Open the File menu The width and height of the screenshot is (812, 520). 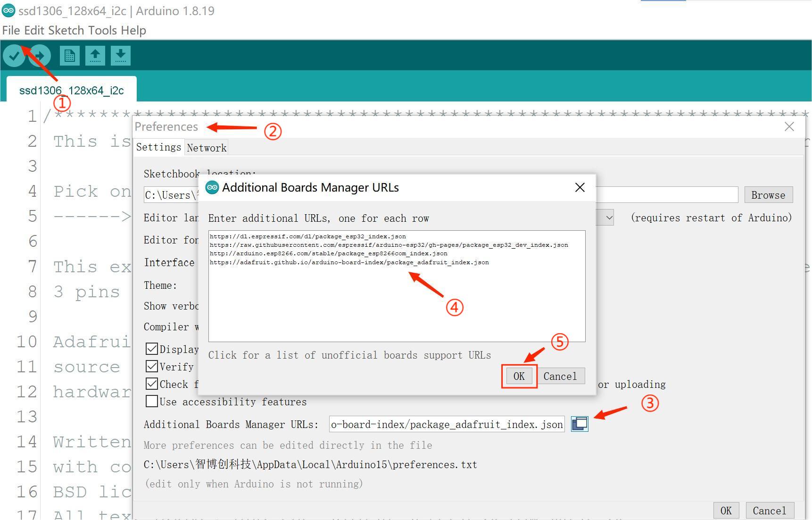pos(11,30)
